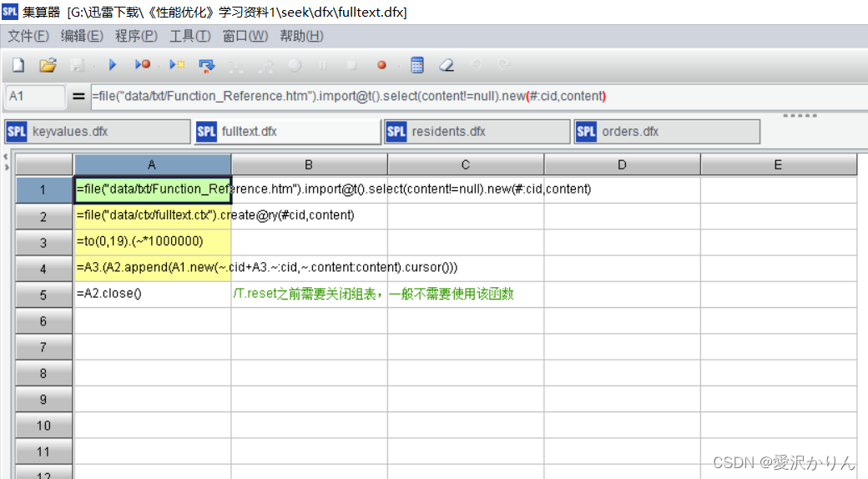Select row 4 header
Viewport: 868px width, 479px height.
tap(43, 269)
